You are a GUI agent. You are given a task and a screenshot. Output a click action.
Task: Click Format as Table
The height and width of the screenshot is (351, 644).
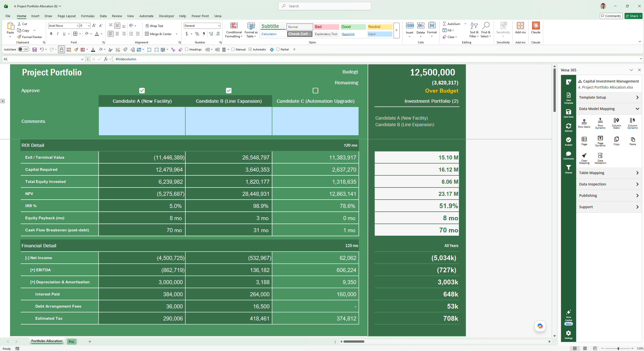[251, 30]
